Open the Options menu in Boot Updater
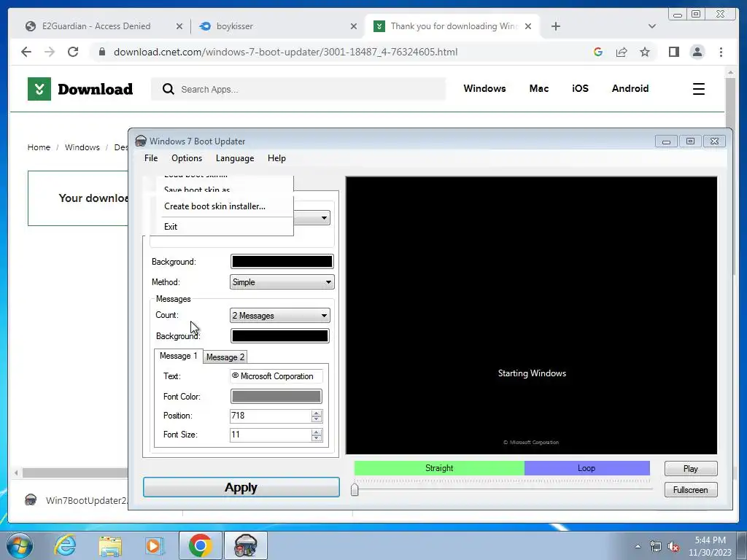Image resolution: width=747 pixels, height=560 pixels. (187, 158)
